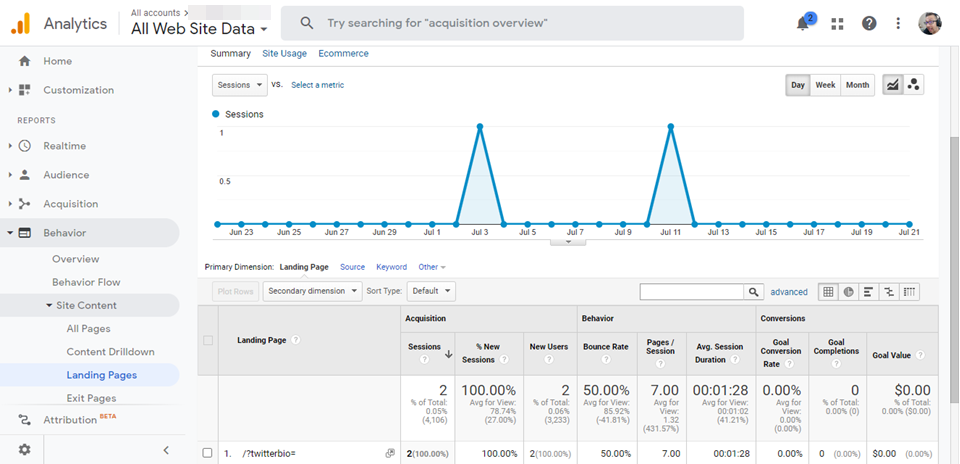Switch to the Site Usage tab
Viewport: 960px width, 464px height.
[284, 53]
